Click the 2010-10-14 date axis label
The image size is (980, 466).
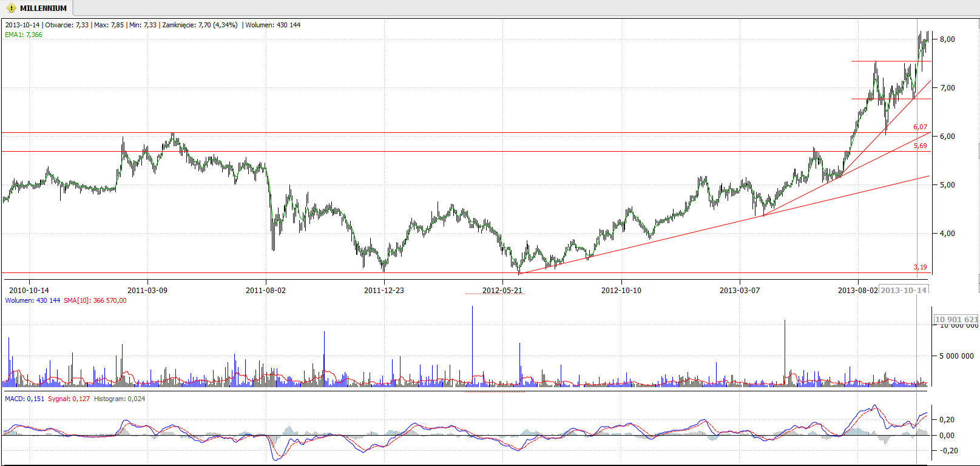29,290
